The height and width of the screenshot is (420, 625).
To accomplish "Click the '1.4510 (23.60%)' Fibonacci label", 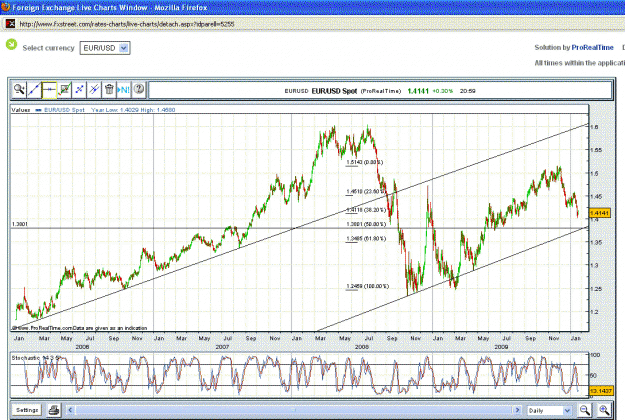I will tap(366, 192).
